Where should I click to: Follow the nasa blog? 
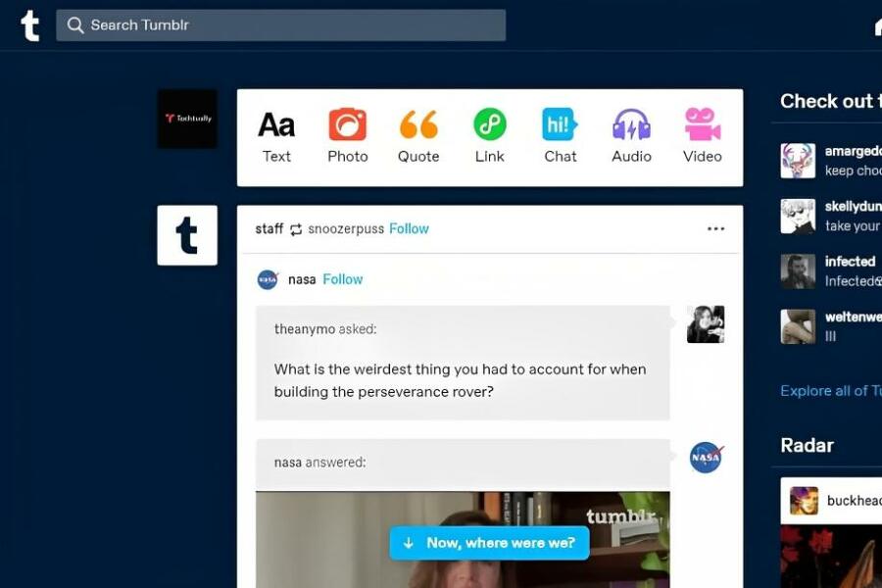click(x=343, y=279)
